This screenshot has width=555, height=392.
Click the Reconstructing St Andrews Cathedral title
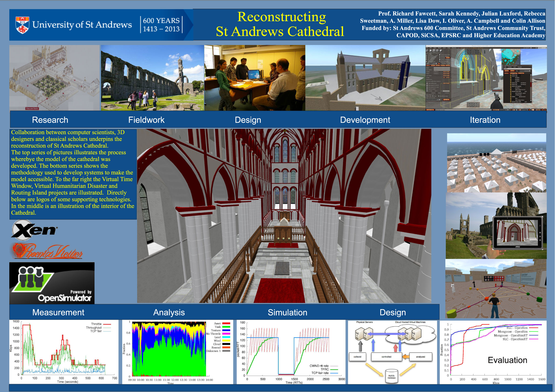coord(280,24)
